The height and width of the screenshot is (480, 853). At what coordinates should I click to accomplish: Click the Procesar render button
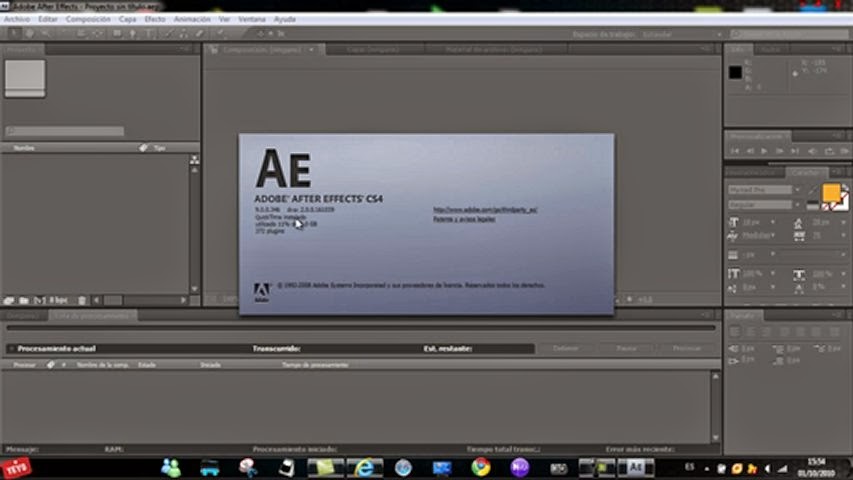point(687,348)
